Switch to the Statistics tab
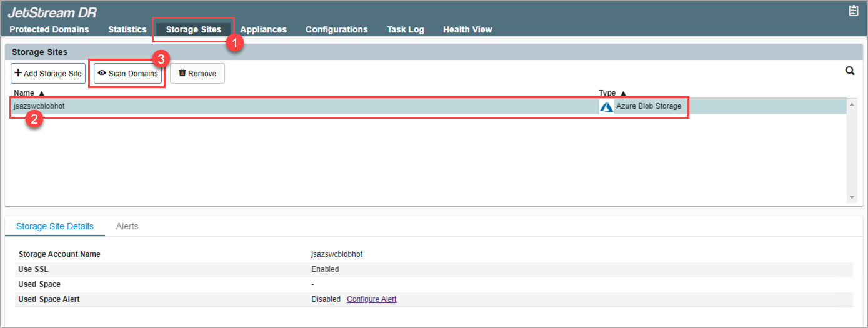This screenshot has width=868, height=328. click(127, 29)
